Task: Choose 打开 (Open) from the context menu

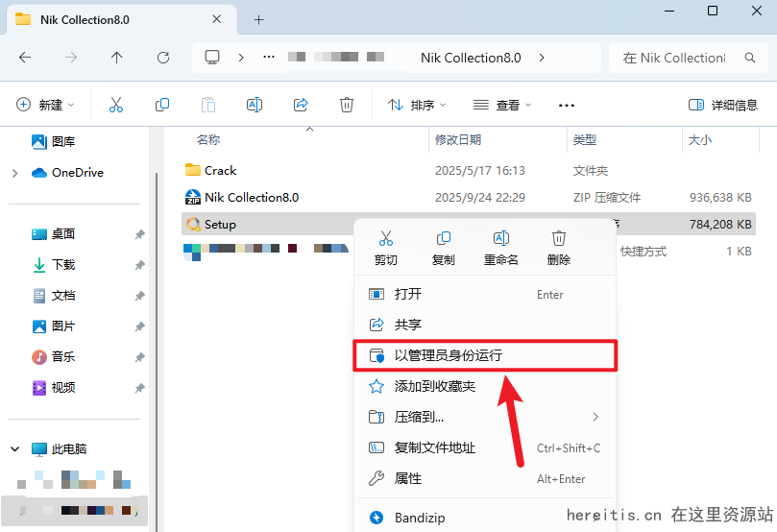Action: point(485,294)
